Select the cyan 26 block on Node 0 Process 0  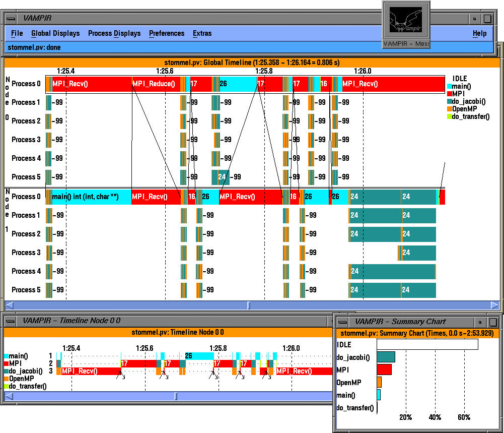[x=238, y=84]
